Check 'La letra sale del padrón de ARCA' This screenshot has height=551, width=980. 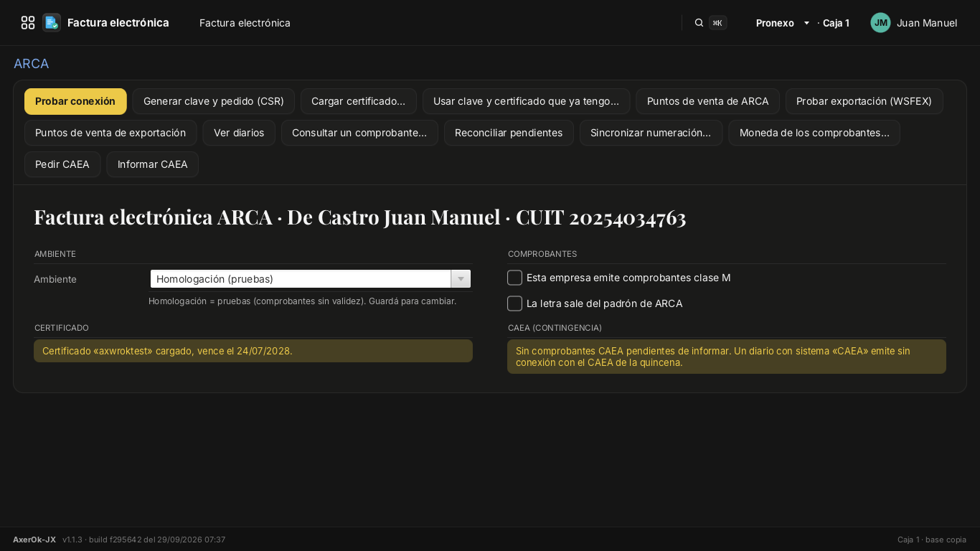click(514, 303)
